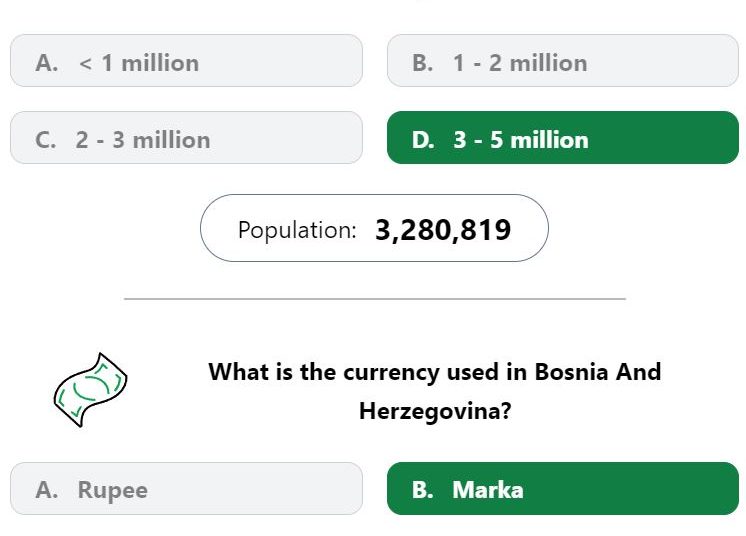746x536 pixels.
Task: Choose the Rupee answer option
Action: pos(186,488)
